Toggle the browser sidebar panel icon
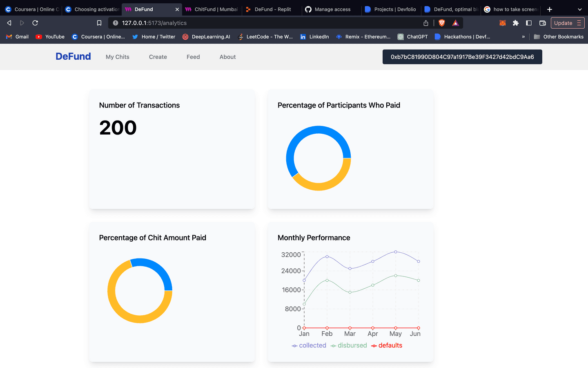Image resolution: width=588 pixels, height=368 pixels. (529, 23)
